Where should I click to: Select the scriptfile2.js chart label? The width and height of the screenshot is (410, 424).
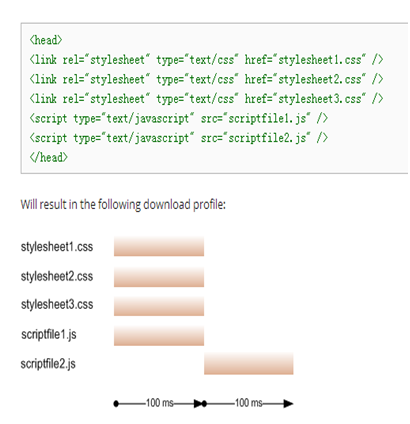[48, 364]
